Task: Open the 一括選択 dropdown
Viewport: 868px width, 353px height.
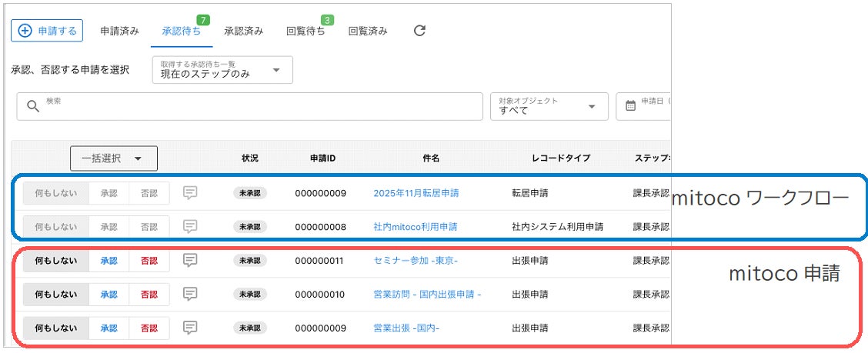Action: 114,158
